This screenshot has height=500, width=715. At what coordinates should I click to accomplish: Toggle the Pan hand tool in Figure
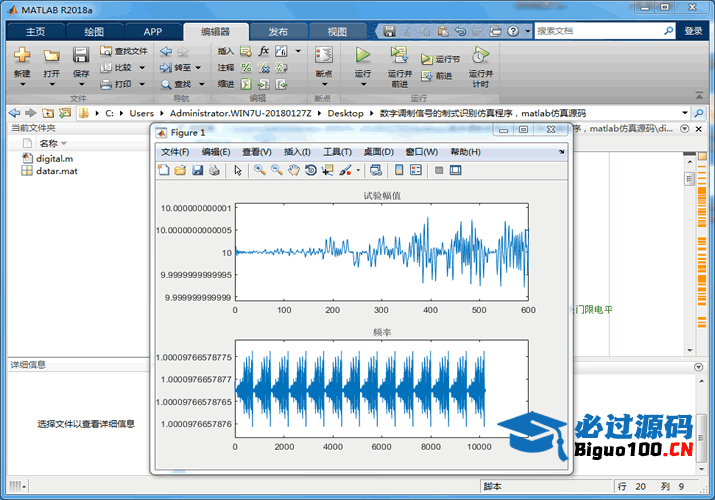coord(294,171)
